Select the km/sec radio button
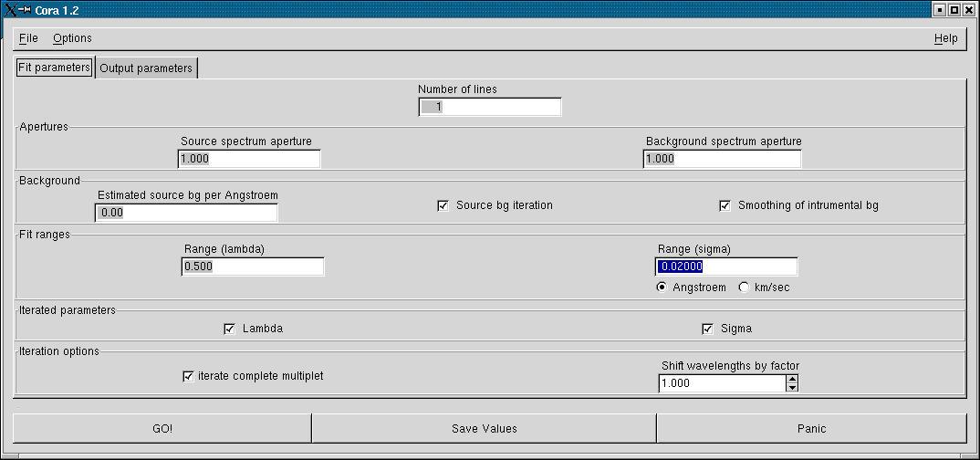The width and height of the screenshot is (980, 460). coord(744,287)
